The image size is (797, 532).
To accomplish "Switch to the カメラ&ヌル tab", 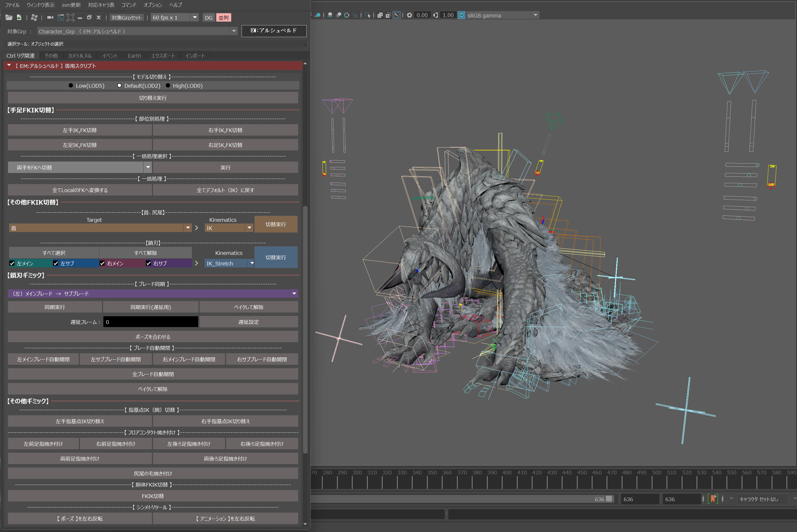I will (x=80, y=56).
